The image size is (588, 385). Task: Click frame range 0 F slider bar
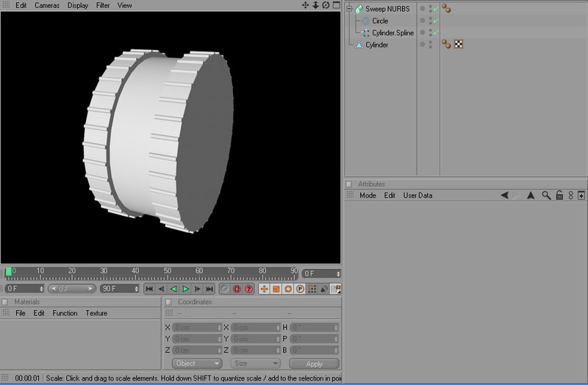pyautogui.click(x=71, y=289)
